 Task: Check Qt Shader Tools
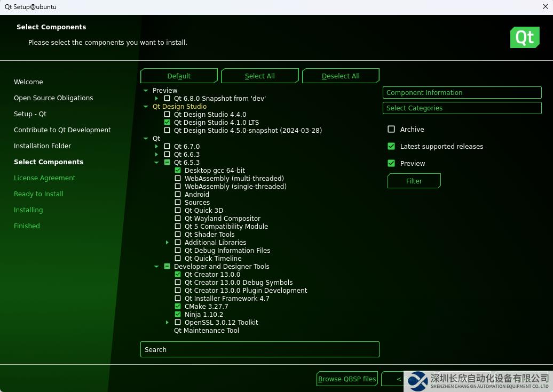tap(178, 234)
